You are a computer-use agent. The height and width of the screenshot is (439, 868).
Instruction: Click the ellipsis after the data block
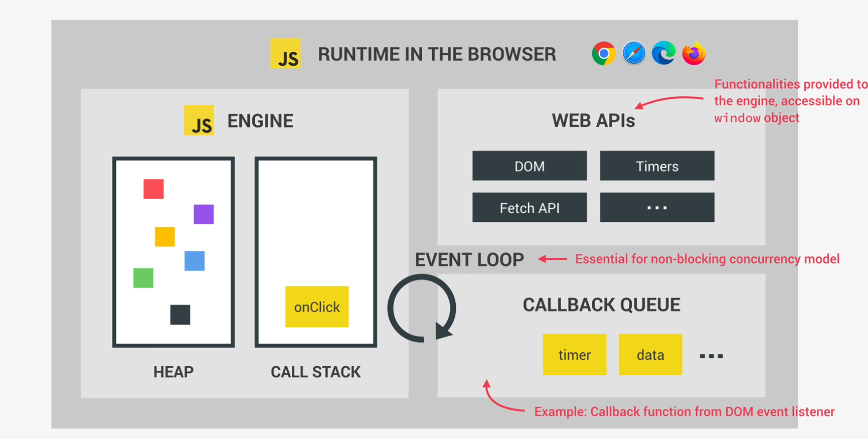click(711, 356)
